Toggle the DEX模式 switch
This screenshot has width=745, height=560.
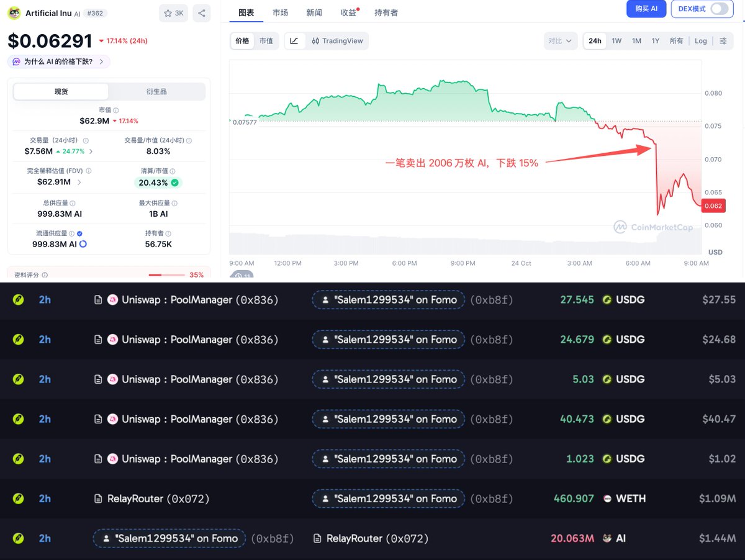(x=720, y=9)
